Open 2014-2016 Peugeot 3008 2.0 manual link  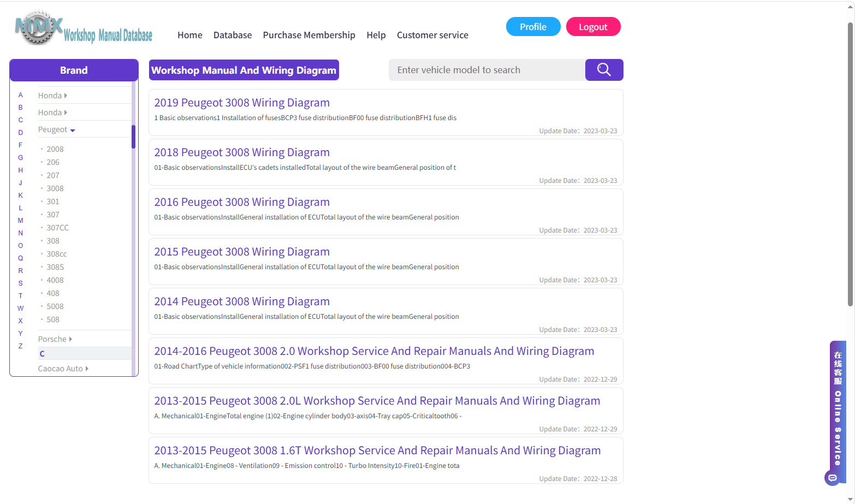374,351
